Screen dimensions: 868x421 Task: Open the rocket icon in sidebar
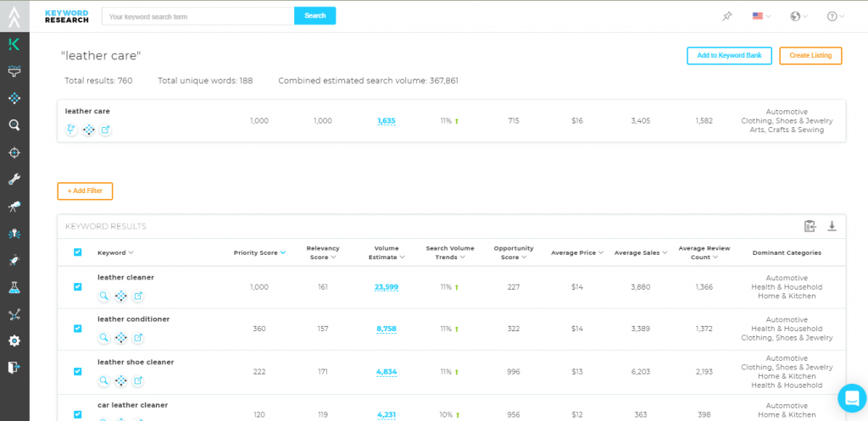14,260
